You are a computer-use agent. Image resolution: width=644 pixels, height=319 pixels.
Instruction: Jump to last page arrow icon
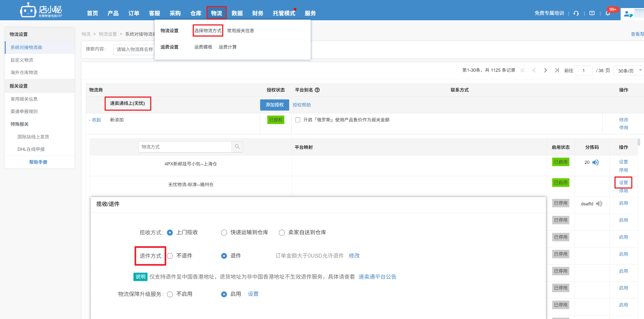point(556,70)
